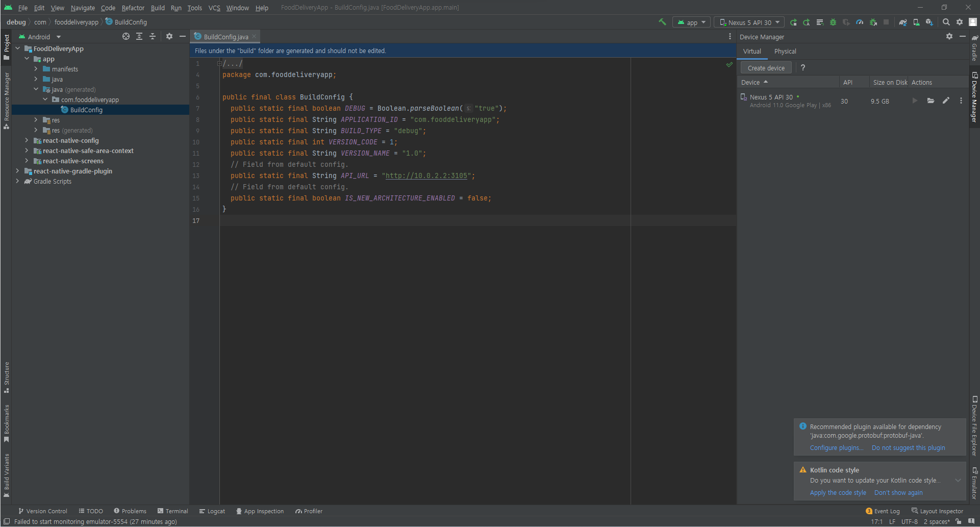
Task: Open Nexus 5 more actions kebab menu
Action: point(961,101)
